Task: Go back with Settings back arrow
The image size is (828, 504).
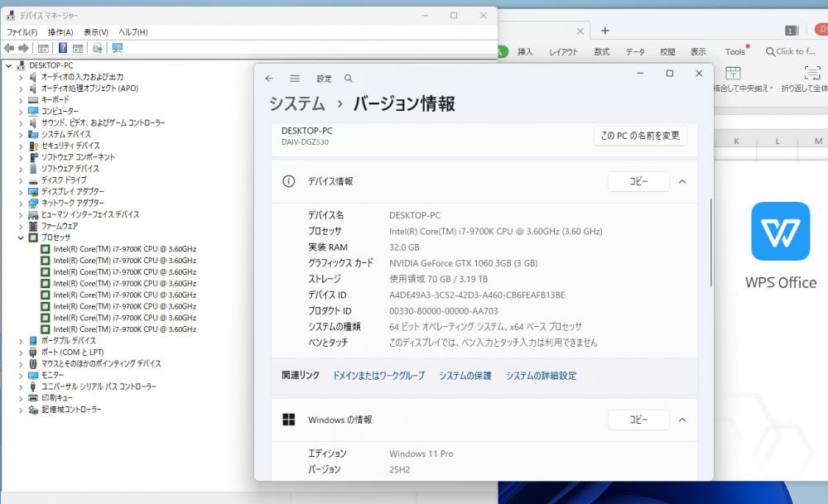Action: point(269,79)
